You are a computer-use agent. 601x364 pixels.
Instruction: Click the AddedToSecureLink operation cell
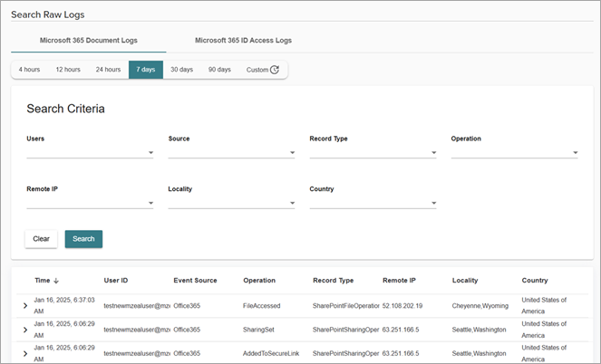point(271,353)
